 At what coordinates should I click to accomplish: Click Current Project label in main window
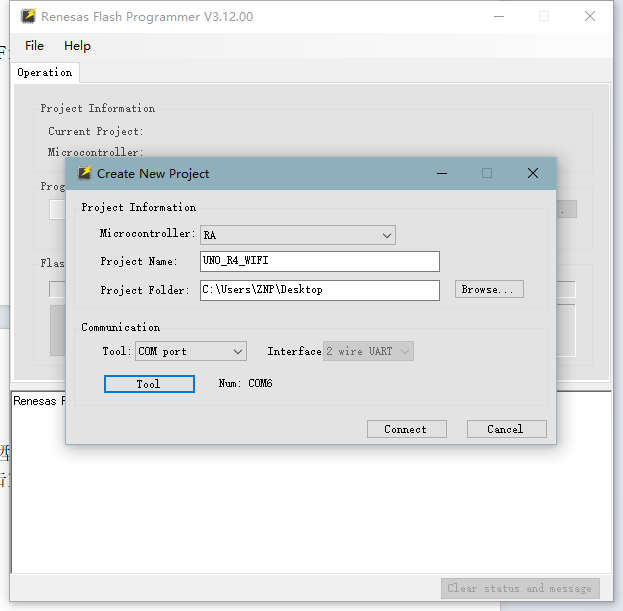96,131
